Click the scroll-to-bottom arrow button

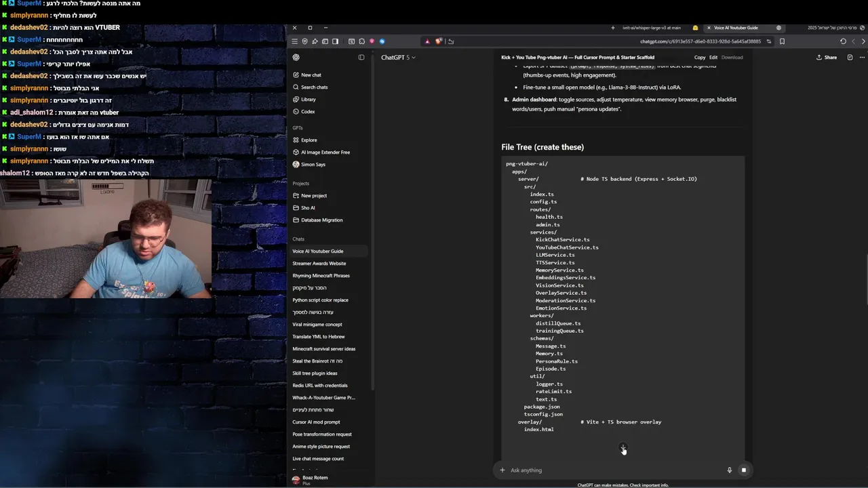click(623, 449)
